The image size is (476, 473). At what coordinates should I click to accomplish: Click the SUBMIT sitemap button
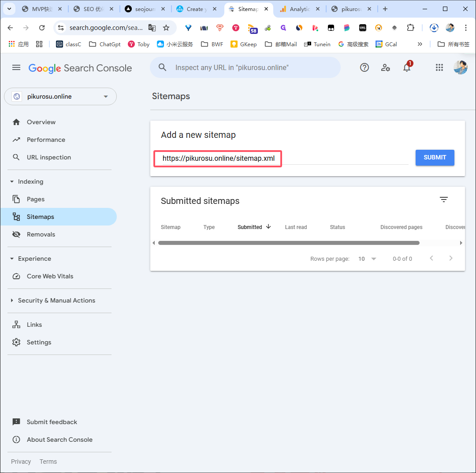(x=435, y=158)
